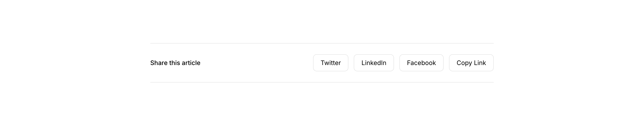
Task: Choose Copy Link from the share options
Action: pyautogui.click(x=471, y=63)
